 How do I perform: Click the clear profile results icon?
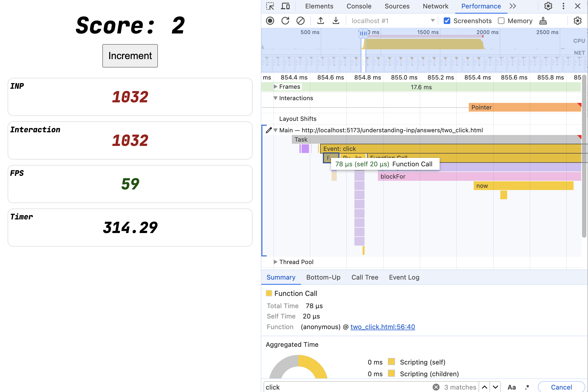tap(300, 21)
